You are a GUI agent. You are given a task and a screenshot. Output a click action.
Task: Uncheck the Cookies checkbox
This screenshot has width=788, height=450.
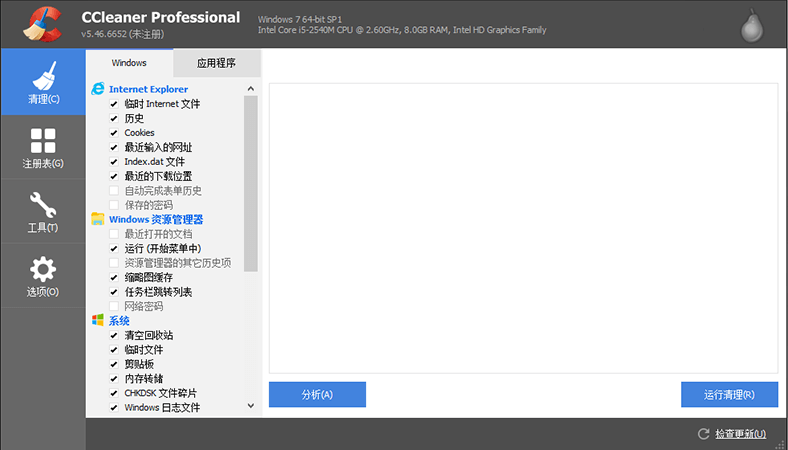(x=114, y=133)
